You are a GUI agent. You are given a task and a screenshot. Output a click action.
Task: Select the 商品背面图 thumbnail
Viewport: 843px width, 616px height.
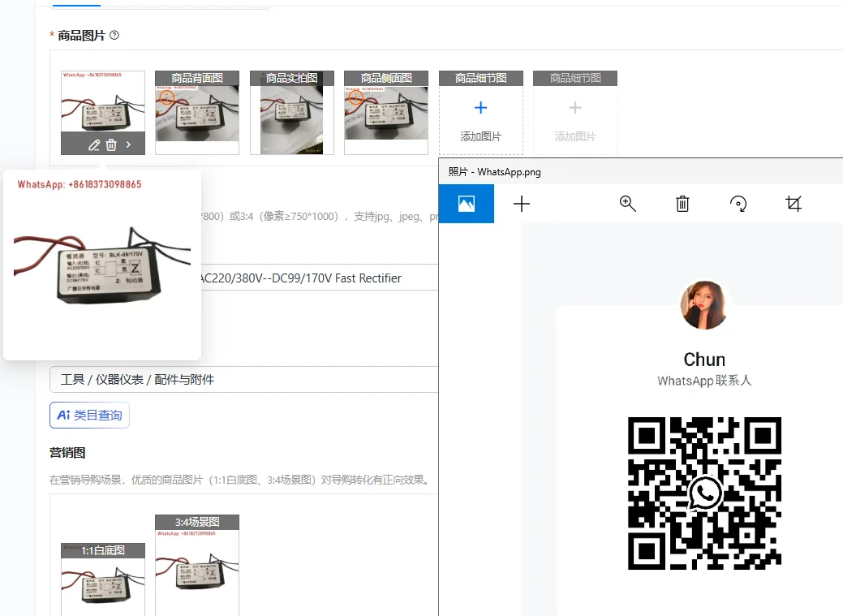click(197, 113)
